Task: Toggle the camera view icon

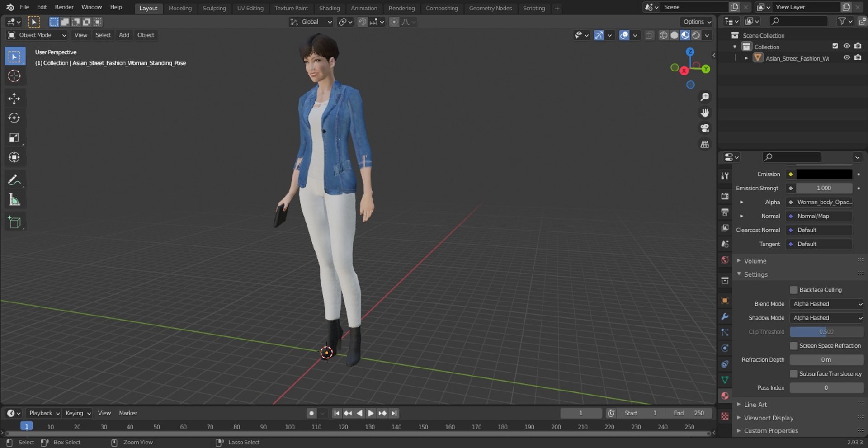Action: [704, 128]
